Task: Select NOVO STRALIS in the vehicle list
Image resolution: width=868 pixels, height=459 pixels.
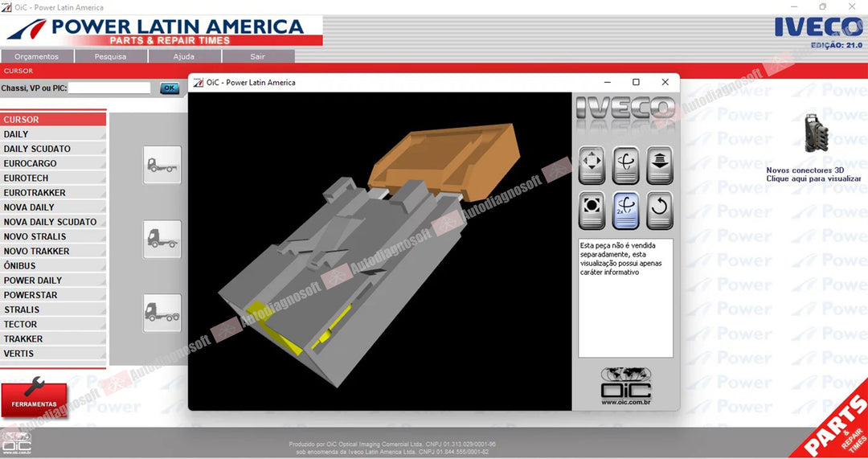Action: click(x=53, y=236)
